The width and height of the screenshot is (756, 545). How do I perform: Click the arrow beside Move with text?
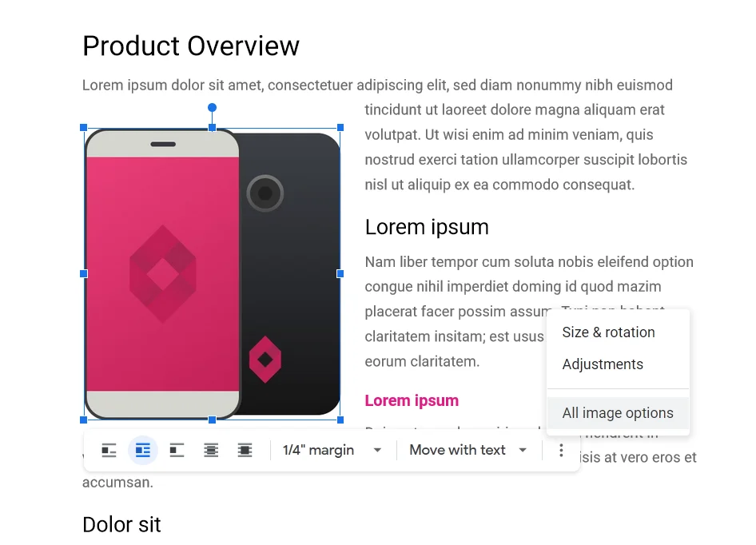click(x=523, y=451)
